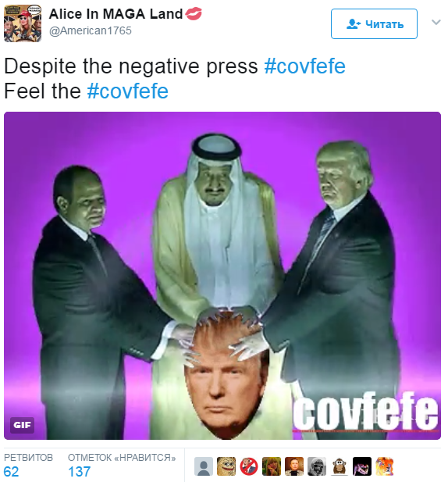The image size is (448, 482).
Task: Open the orange cartoon liker avatar
Action: tap(385, 466)
